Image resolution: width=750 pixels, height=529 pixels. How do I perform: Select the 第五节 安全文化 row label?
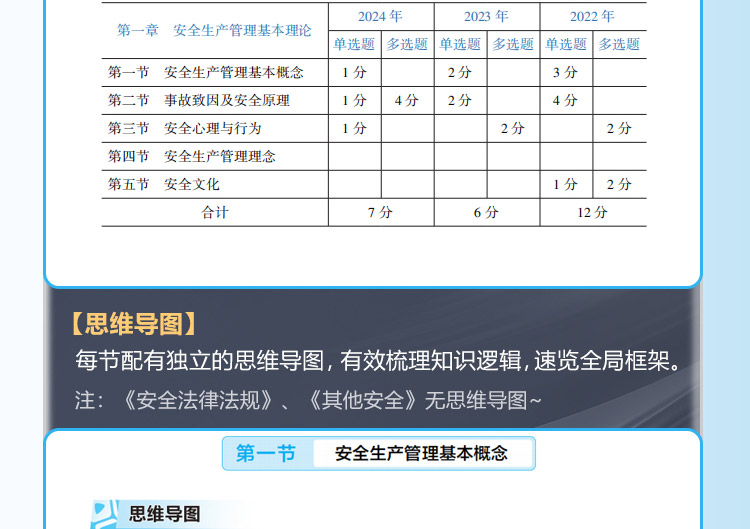click(x=164, y=184)
